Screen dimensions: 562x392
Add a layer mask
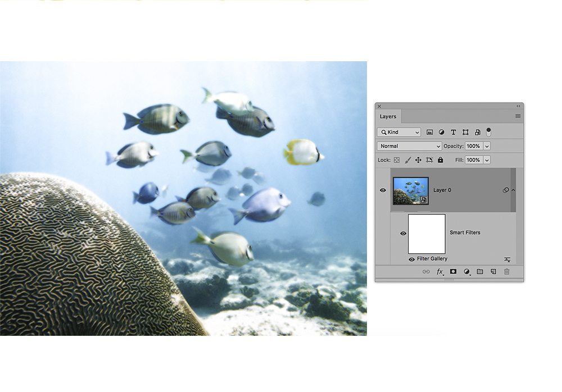[453, 272]
